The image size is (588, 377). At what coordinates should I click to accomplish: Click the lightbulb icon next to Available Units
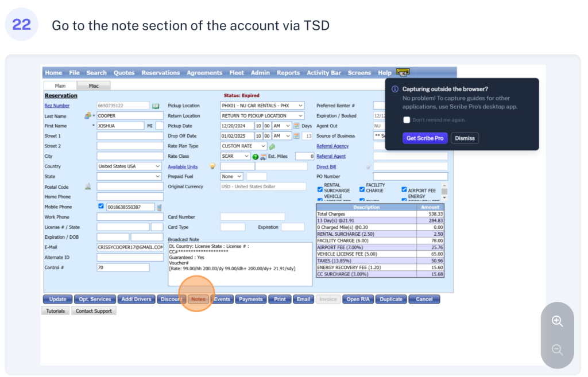click(212, 166)
